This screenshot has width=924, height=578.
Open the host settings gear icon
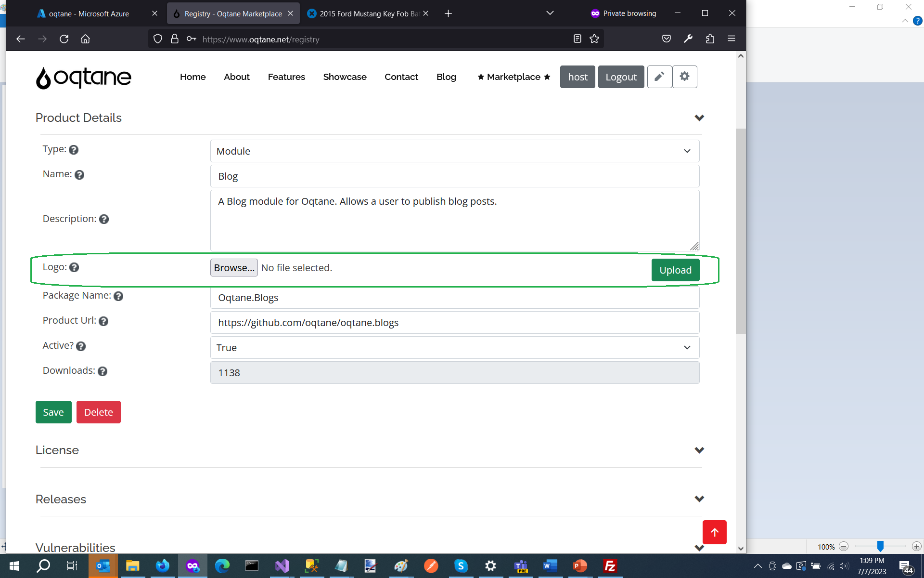point(684,77)
